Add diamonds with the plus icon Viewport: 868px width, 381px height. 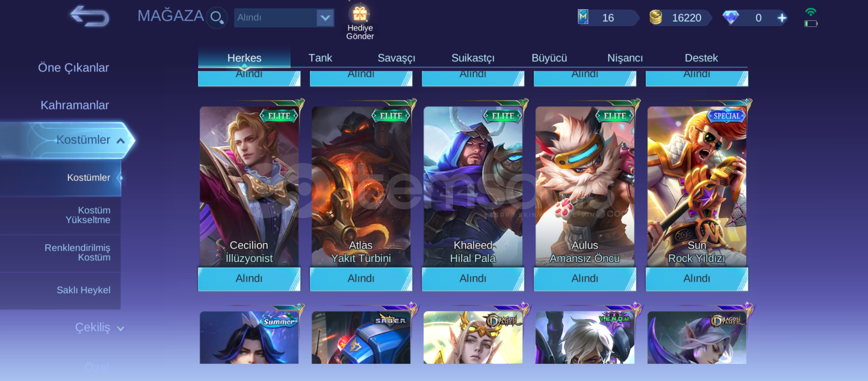tap(782, 18)
